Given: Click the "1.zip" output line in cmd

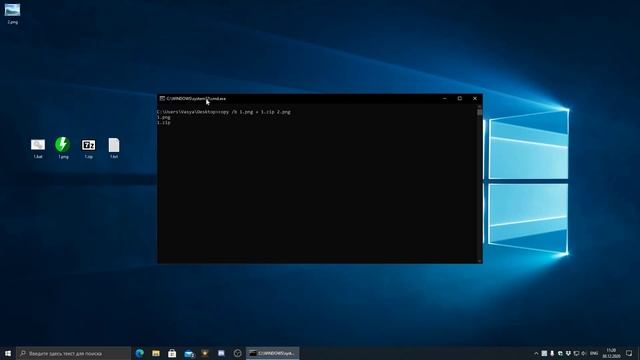Looking at the screenshot, I should click(x=164, y=122).
